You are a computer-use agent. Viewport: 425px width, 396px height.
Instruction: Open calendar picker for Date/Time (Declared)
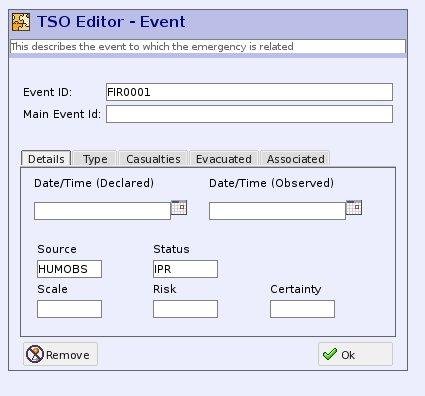click(179, 207)
